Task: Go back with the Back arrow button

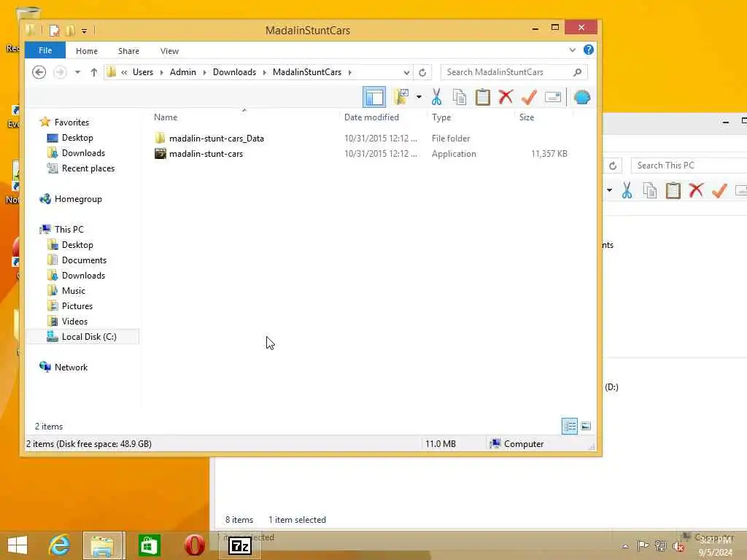Action: tap(39, 72)
